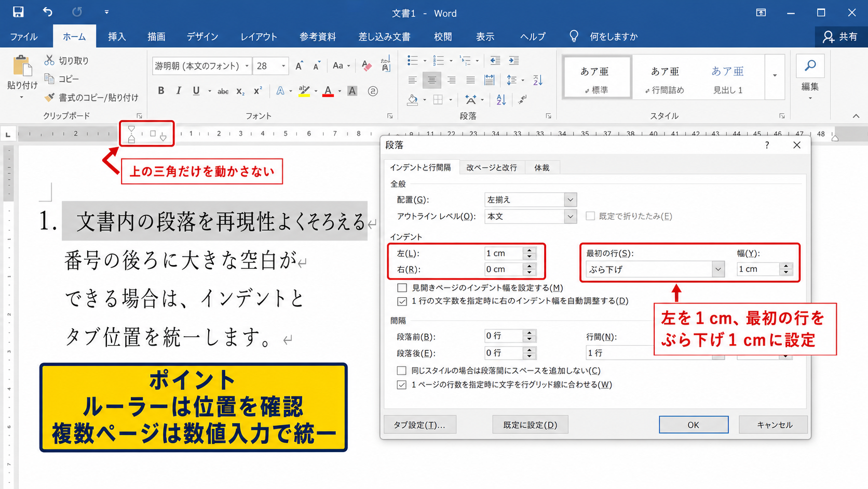Save the document with the floppy icon

tap(18, 12)
